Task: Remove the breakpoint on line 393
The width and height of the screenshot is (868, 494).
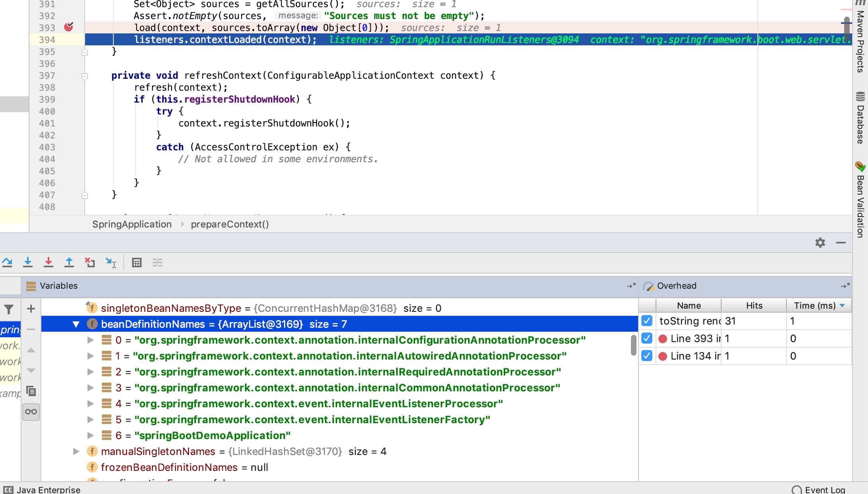Action: click(x=68, y=27)
